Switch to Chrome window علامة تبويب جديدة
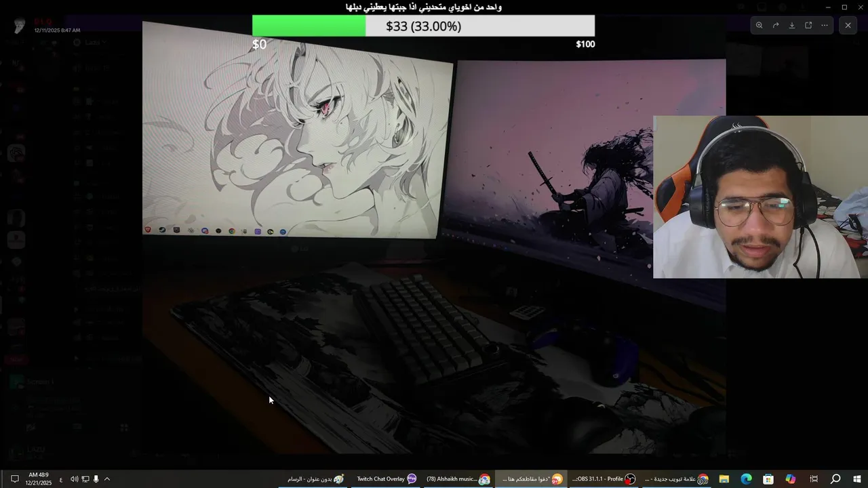Screen dimensions: 868x488 pyautogui.click(x=675, y=479)
